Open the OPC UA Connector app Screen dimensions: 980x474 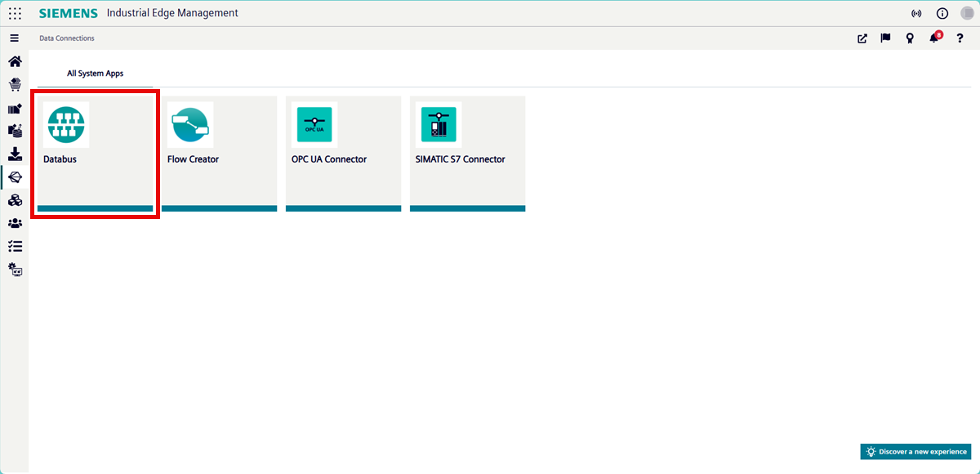[343, 154]
